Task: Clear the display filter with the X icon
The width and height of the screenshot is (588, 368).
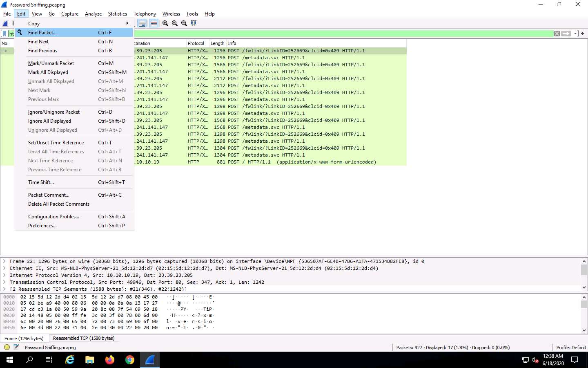Action: point(557,34)
